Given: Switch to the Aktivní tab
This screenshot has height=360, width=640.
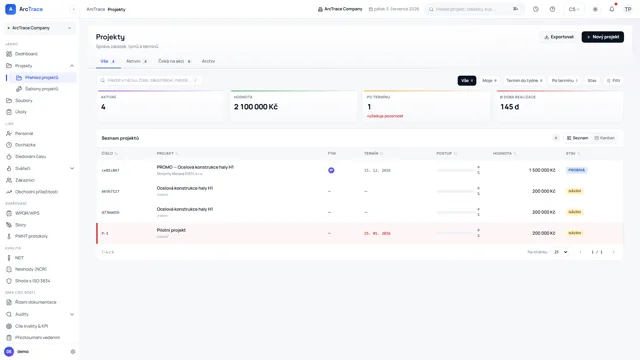Looking at the screenshot, I should (136, 61).
